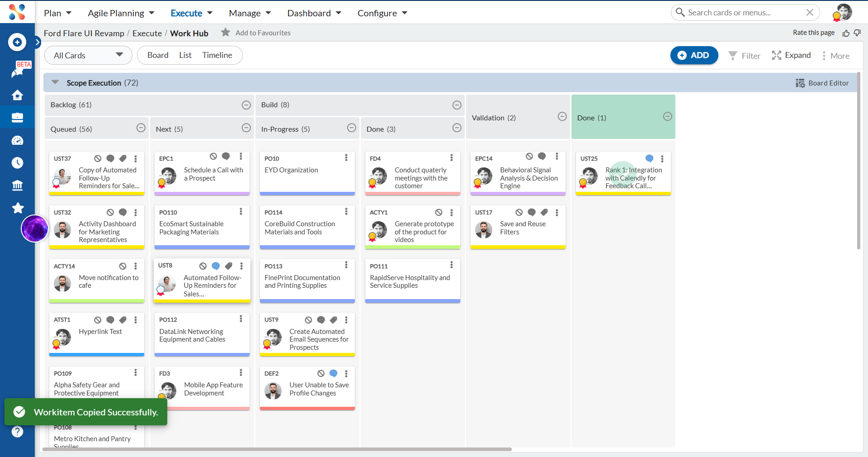Open the briefcase Execute icon in sidebar
This screenshot has width=868, height=457.
[17, 118]
